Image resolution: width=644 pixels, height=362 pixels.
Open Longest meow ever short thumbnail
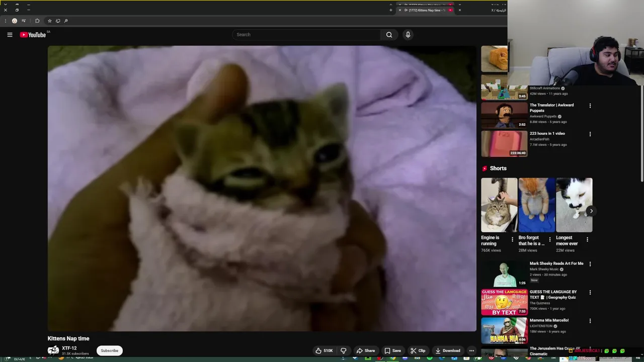574,205
